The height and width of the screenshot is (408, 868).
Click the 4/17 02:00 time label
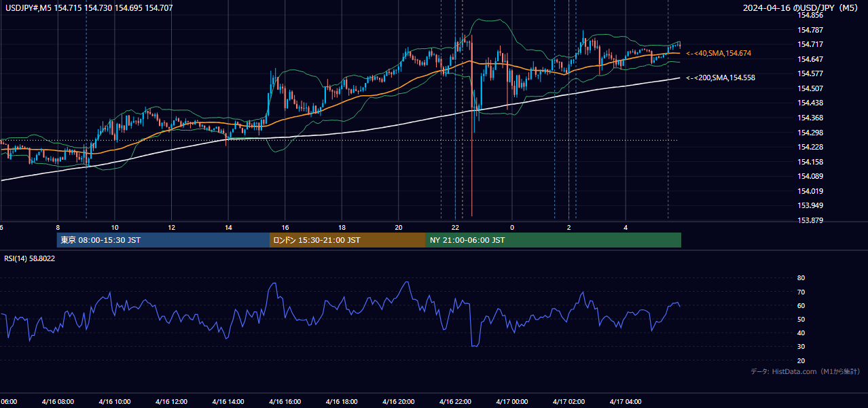click(x=568, y=402)
